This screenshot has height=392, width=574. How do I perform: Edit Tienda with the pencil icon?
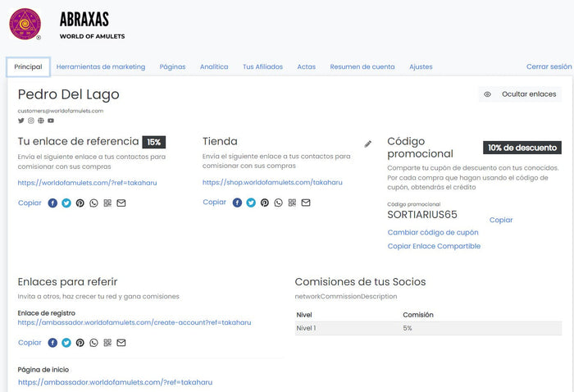pyautogui.click(x=368, y=144)
